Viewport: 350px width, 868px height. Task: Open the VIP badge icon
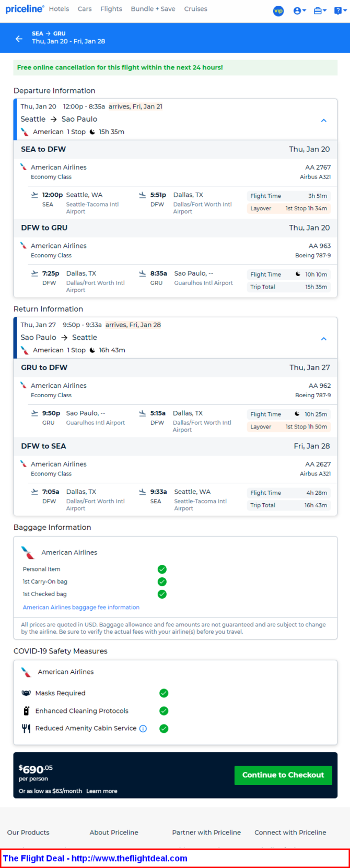coord(278,10)
